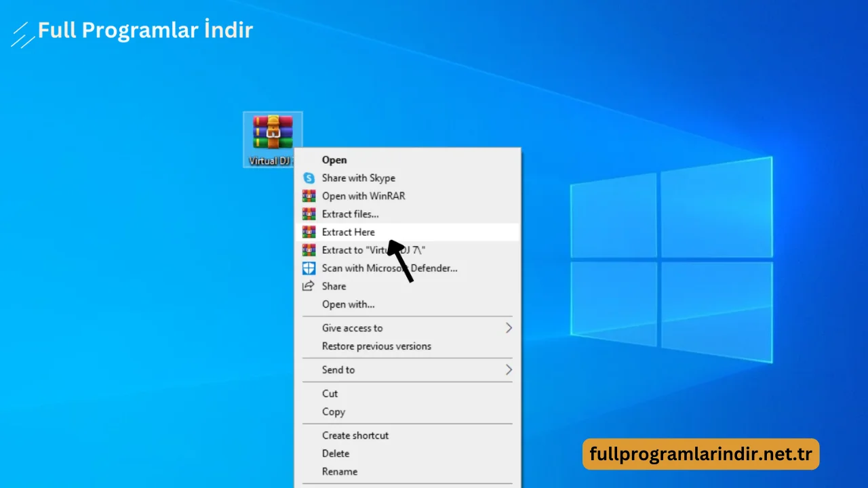Viewport: 868px width, 488px height.
Task: Click the Share arrow icon
Action: click(x=309, y=286)
